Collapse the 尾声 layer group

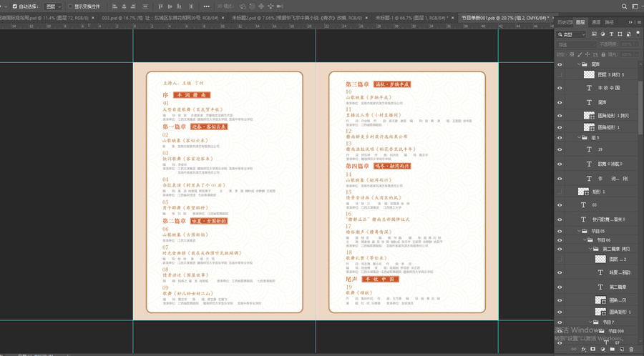[579, 64]
